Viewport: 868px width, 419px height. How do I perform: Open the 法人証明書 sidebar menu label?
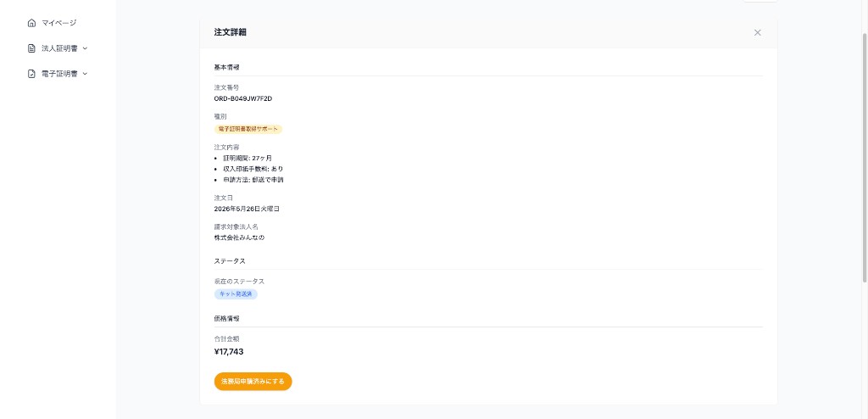[59, 48]
